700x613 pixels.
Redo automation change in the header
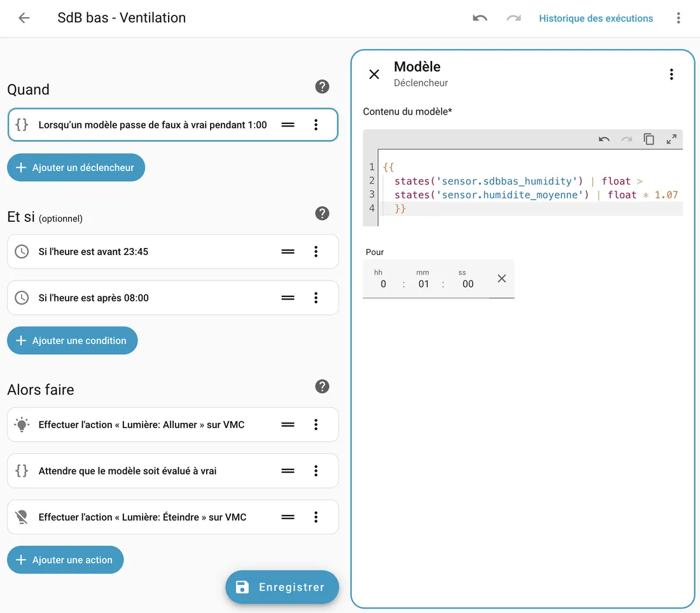514,18
